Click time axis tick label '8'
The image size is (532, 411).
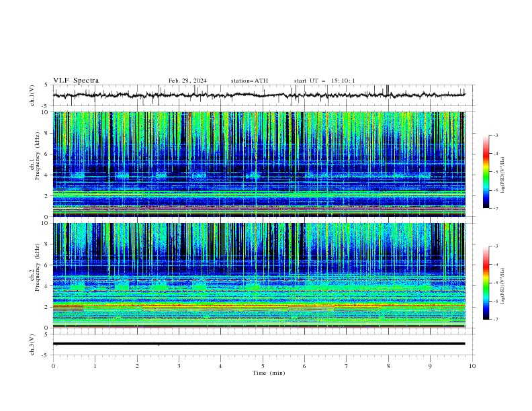[x=388, y=366]
